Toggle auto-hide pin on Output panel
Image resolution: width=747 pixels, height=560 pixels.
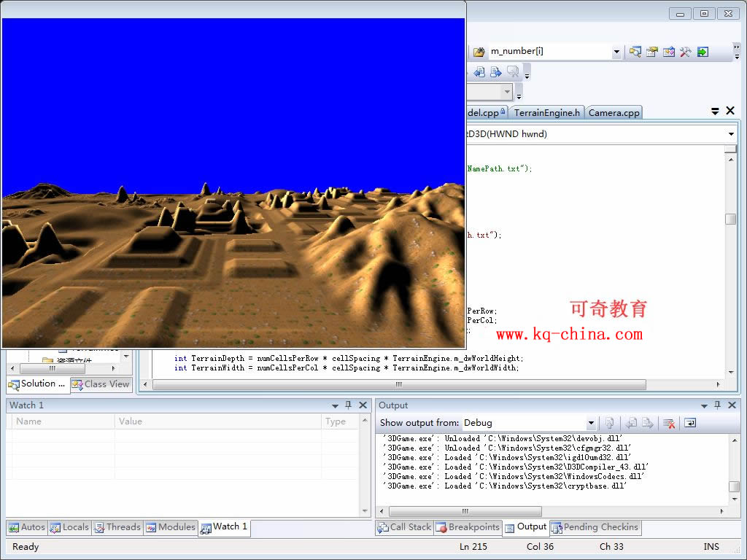718,405
